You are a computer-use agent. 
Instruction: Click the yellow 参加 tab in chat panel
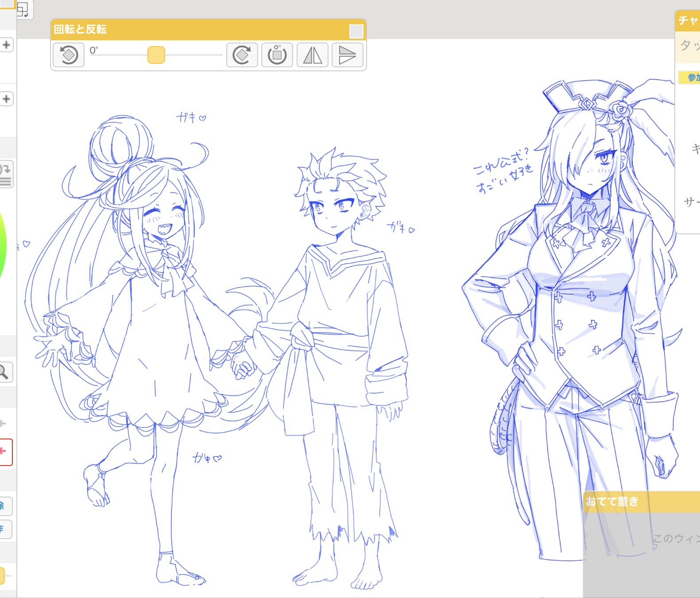(x=690, y=78)
